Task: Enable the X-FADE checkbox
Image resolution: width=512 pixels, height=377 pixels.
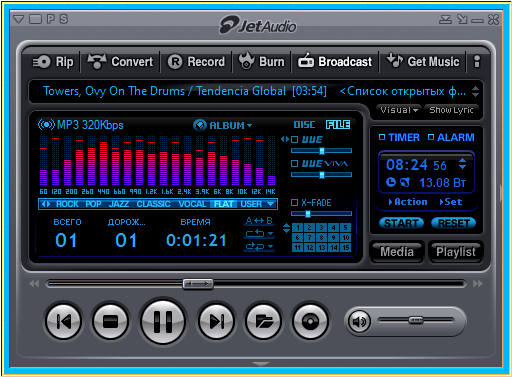Action: pos(294,202)
